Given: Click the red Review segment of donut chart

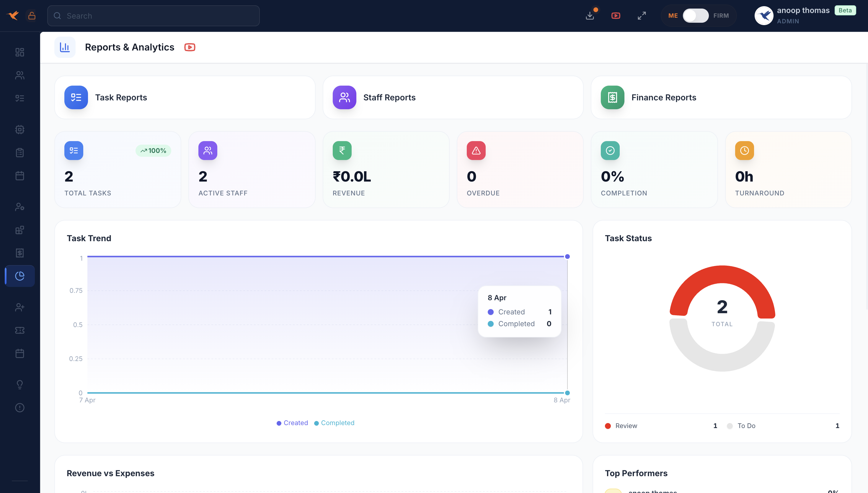Looking at the screenshot, I should point(722,275).
